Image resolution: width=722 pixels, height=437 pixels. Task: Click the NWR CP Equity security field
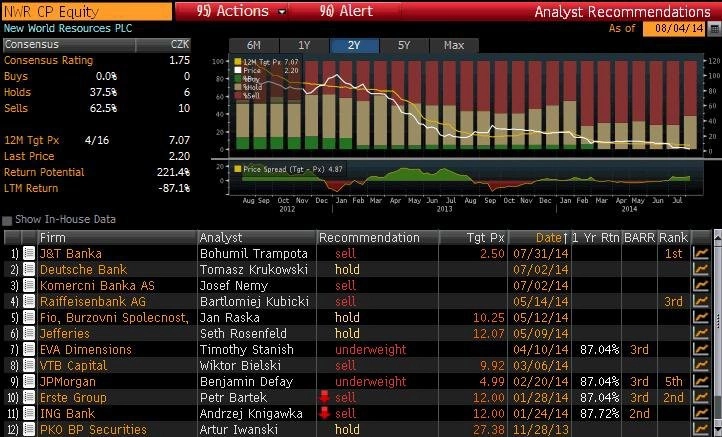tap(87, 12)
